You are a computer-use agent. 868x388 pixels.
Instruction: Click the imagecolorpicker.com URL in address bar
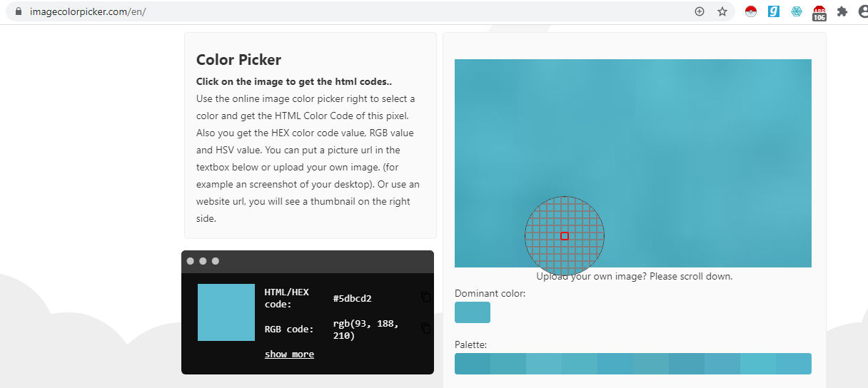[87, 11]
